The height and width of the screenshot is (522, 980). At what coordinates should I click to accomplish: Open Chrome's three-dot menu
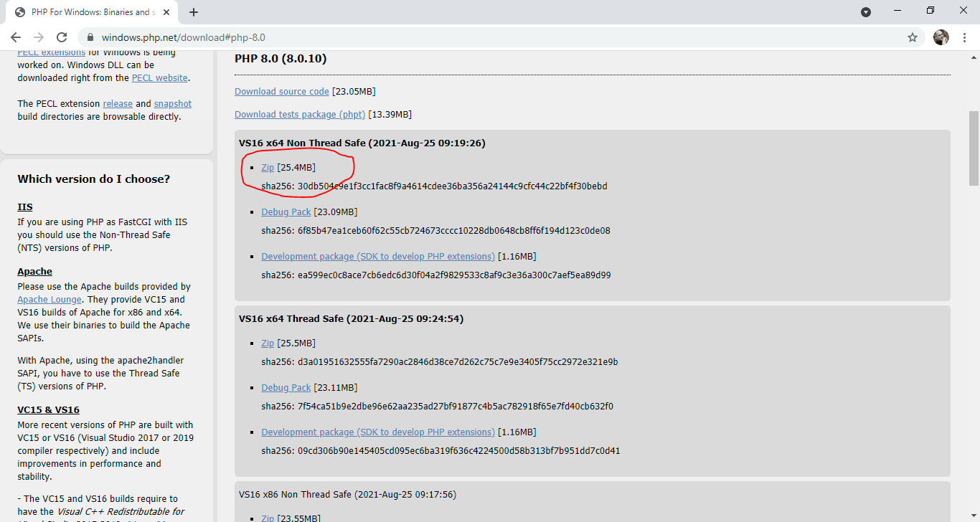click(x=964, y=37)
